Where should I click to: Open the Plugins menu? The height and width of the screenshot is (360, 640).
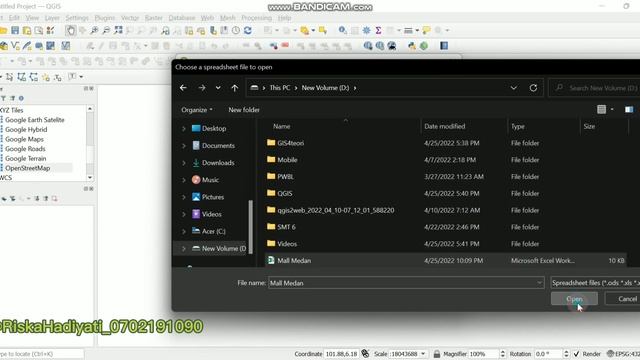click(x=104, y=18)
